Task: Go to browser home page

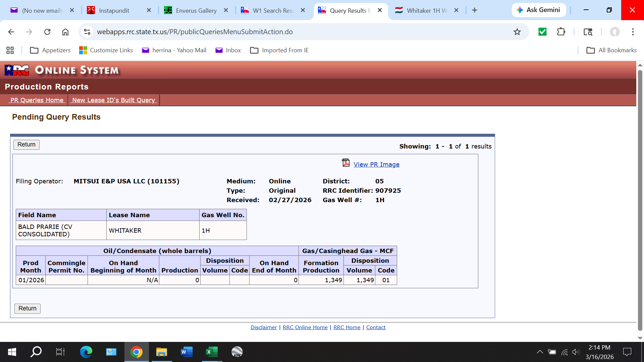Action: point(65,32)
